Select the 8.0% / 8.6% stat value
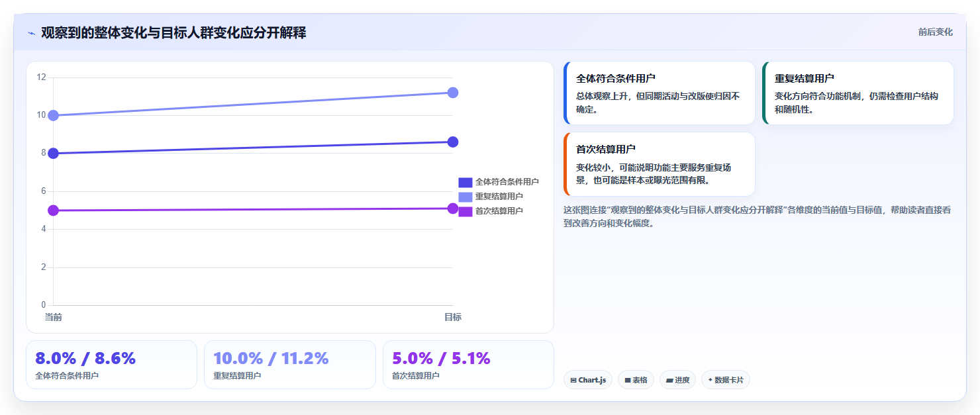Viewport: 980px width, 415px height. click(x=85, y=359)
